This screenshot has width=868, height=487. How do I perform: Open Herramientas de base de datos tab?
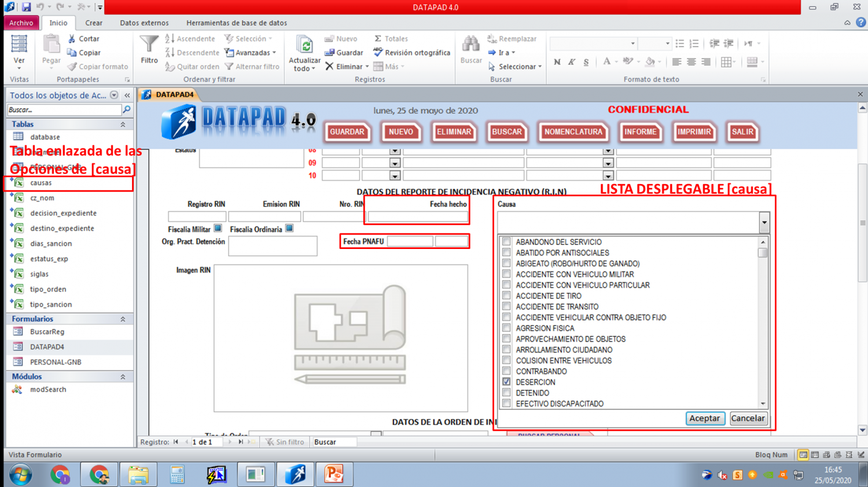[237, 23]
